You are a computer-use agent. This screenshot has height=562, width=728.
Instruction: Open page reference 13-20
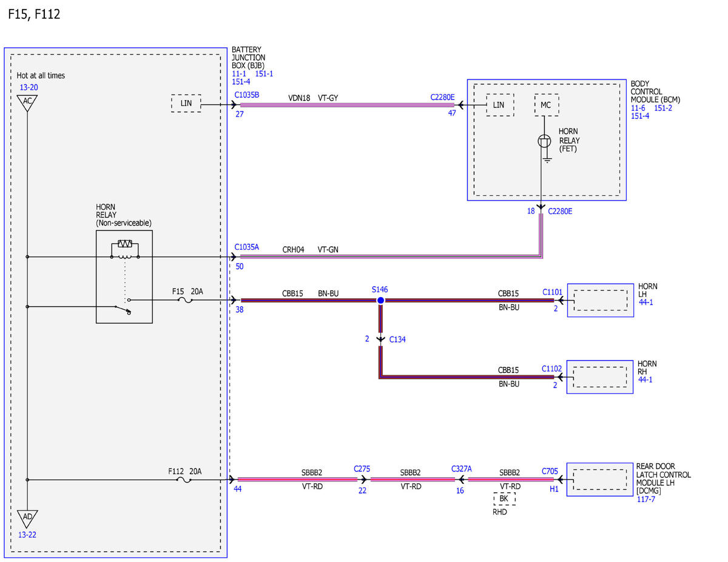[x=29, y=87]
